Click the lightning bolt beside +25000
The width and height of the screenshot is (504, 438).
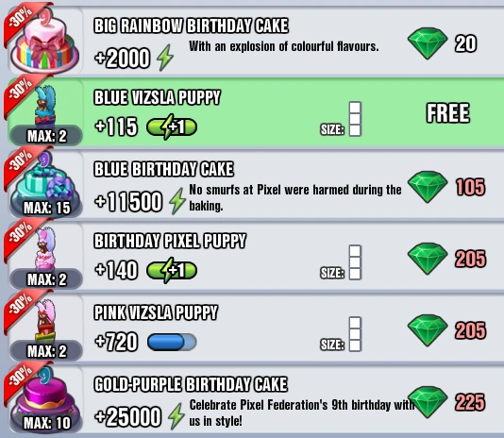click(x=176, y=416)
